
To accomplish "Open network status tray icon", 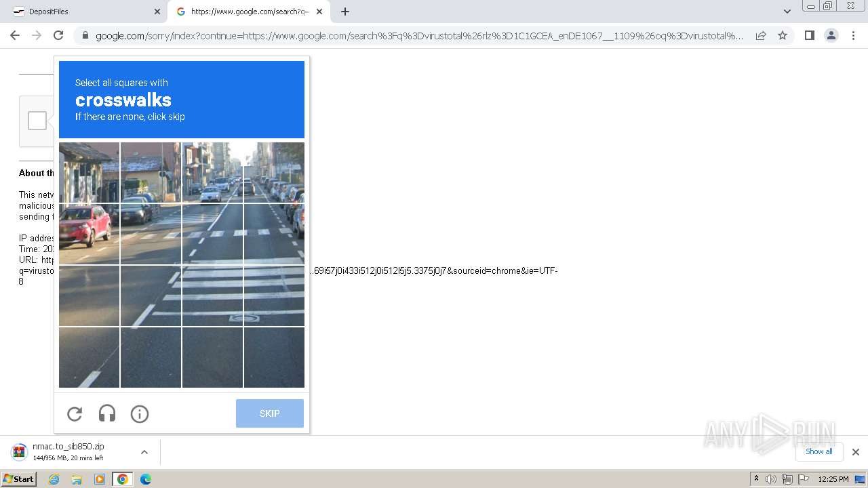I will point(787,479).
